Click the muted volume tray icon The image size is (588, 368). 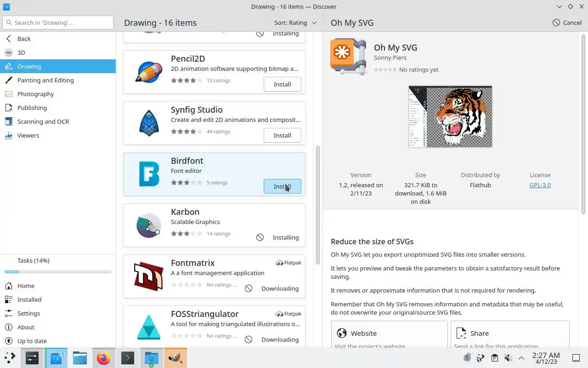coord(508,358)
